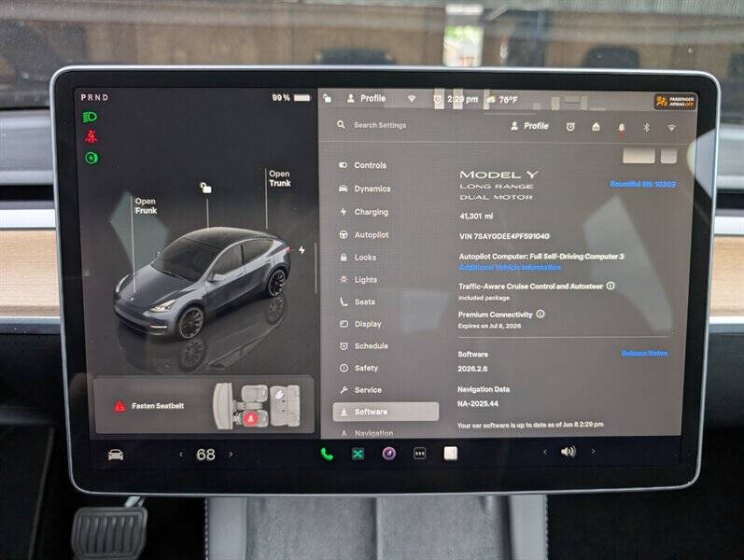Tap the 99% battery indicator
Screen dimensions: 744x560
pos(291,98)
